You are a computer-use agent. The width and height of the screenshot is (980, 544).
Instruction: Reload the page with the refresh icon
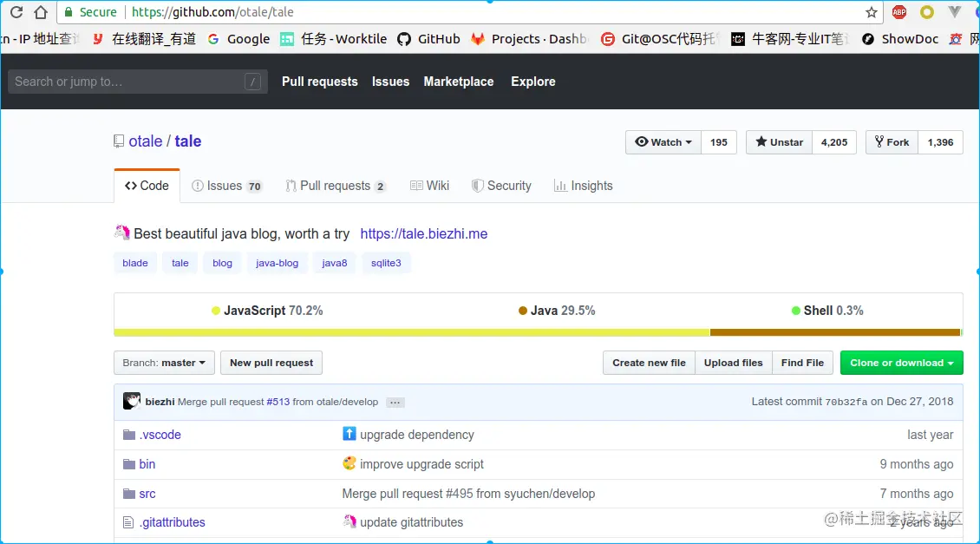(16, 12)
